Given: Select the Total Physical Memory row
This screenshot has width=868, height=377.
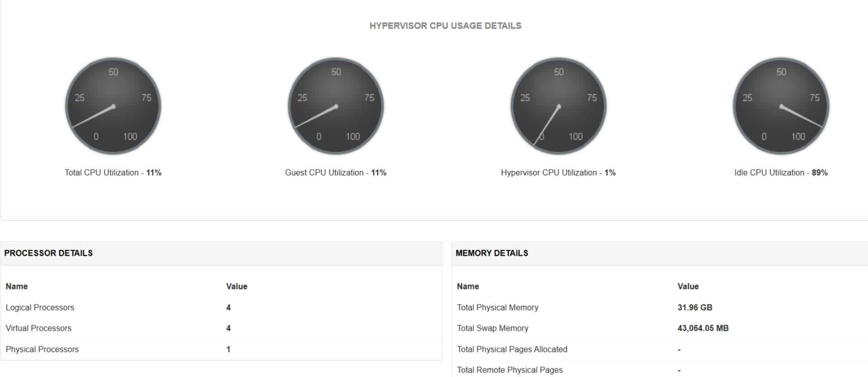Looking at the screenshot, I should tap(497, 307).
